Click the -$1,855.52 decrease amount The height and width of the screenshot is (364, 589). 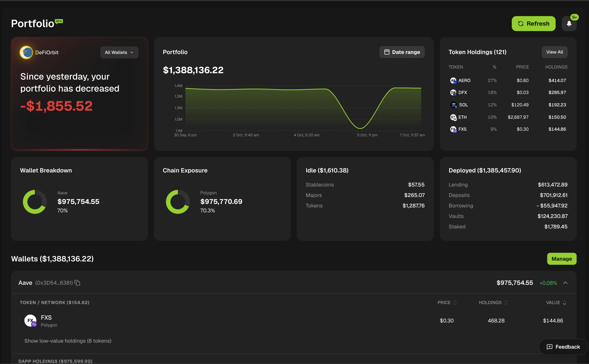tap(56, 106)
